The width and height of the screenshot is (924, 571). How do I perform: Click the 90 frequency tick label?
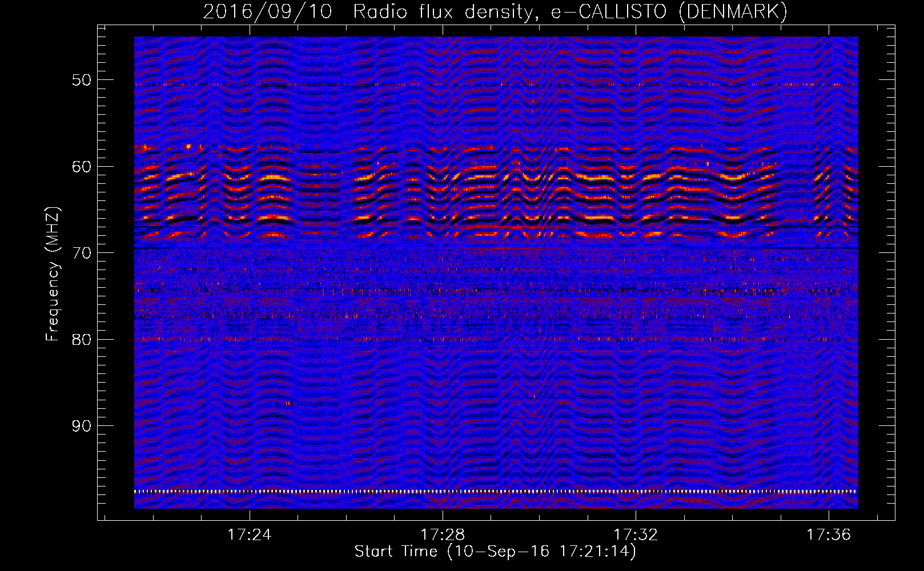(82, 426)
